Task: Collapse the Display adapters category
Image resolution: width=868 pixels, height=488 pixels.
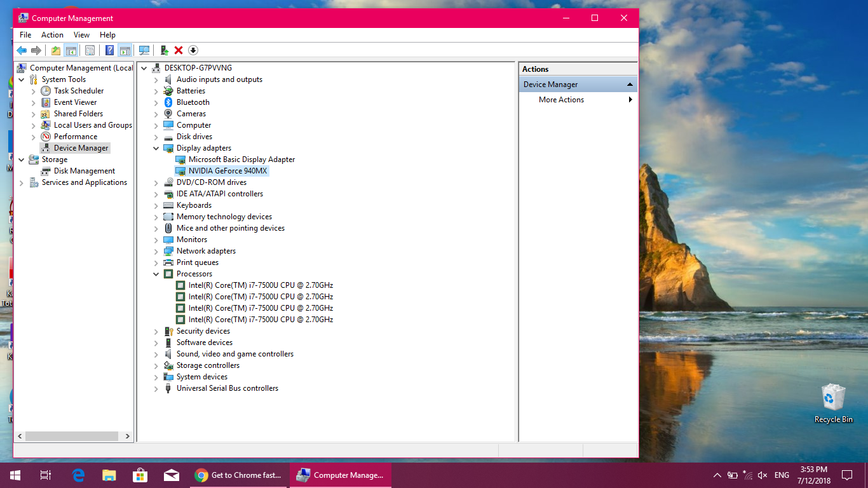Action: tap(156, 148)
